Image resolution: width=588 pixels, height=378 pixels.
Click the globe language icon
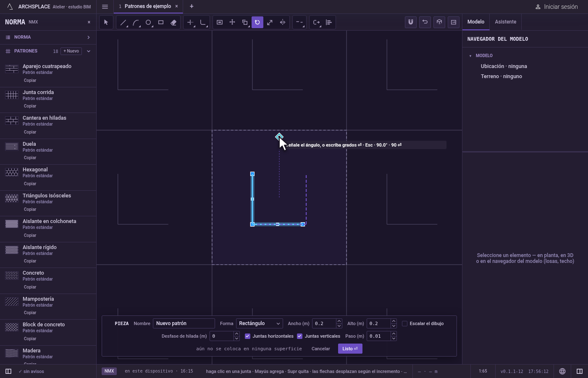coord(562,371)
